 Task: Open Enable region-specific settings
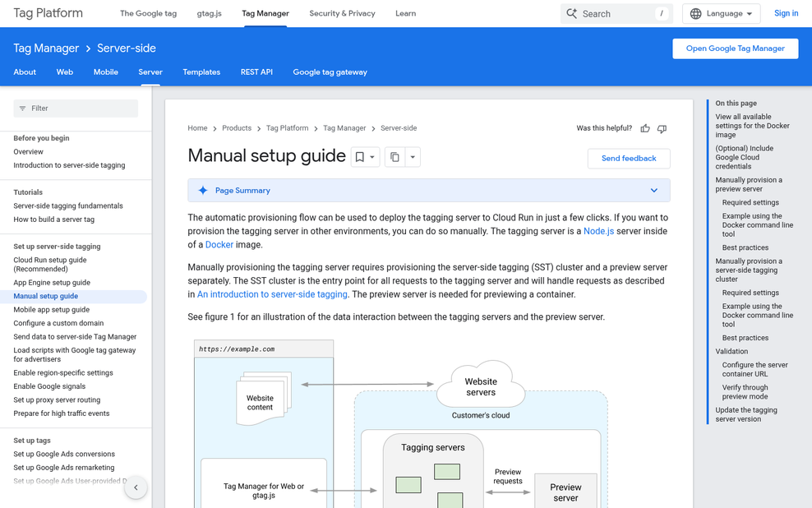pyautogui.click(x=63, y=373)
